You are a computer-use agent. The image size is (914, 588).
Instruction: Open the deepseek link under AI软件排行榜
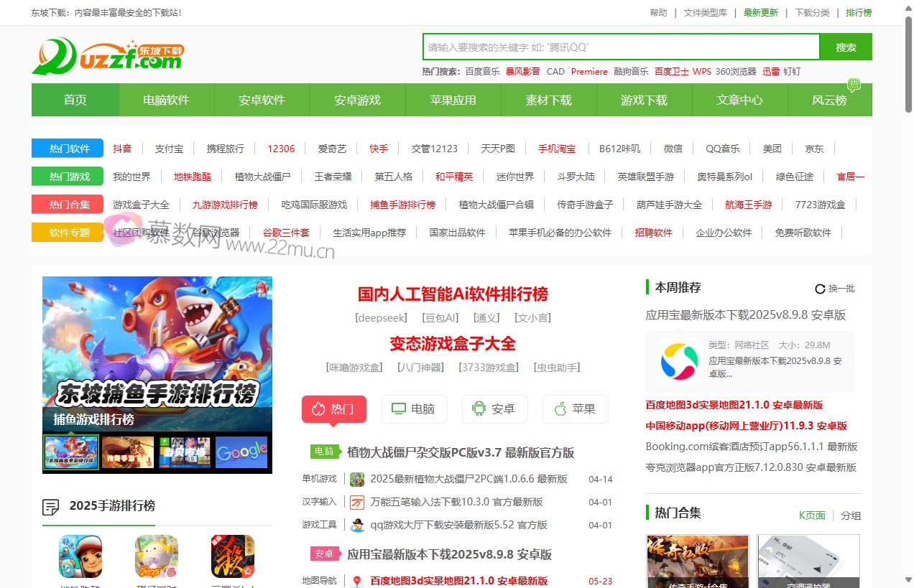click(x=381, y=317)
